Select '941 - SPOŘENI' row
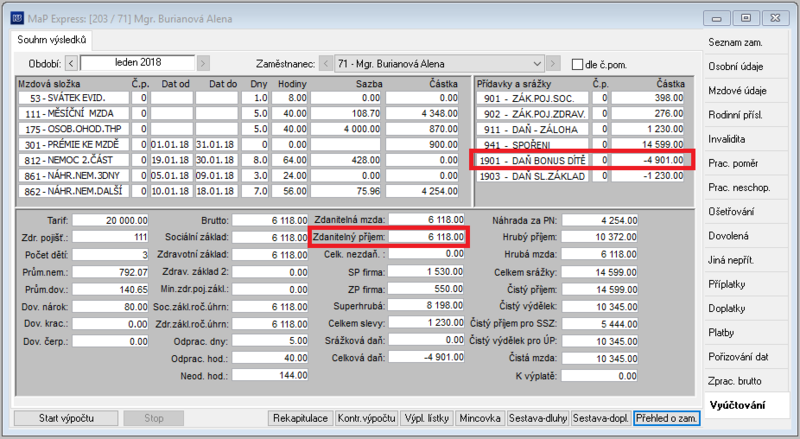The width and height of the screenshot is (800, 439). click(x=581, y=144)
